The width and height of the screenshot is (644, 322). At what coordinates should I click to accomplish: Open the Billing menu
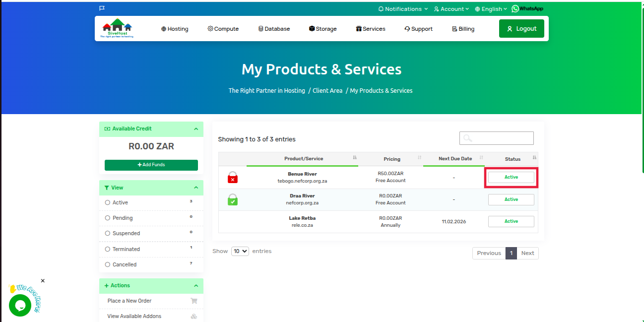tap(463, 29)
